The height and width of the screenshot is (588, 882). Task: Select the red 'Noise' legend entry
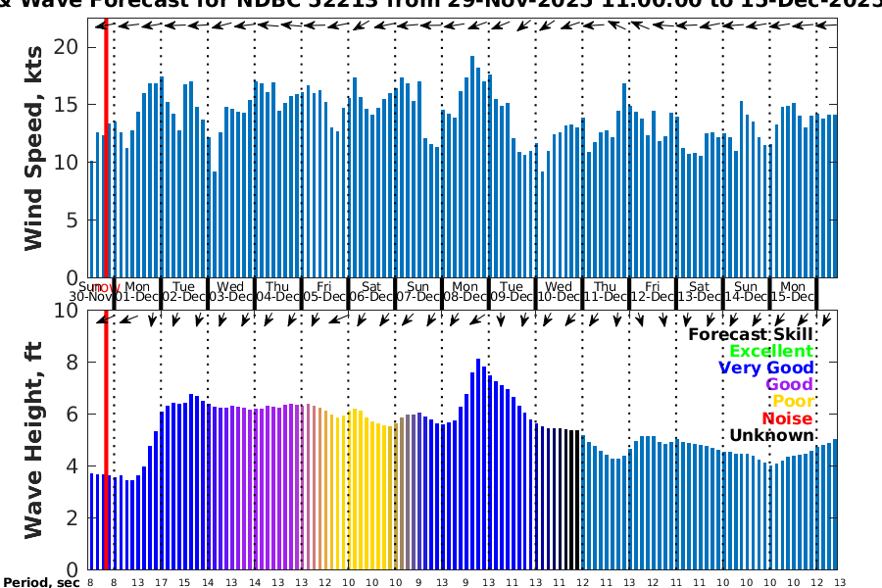coord(788,418)
